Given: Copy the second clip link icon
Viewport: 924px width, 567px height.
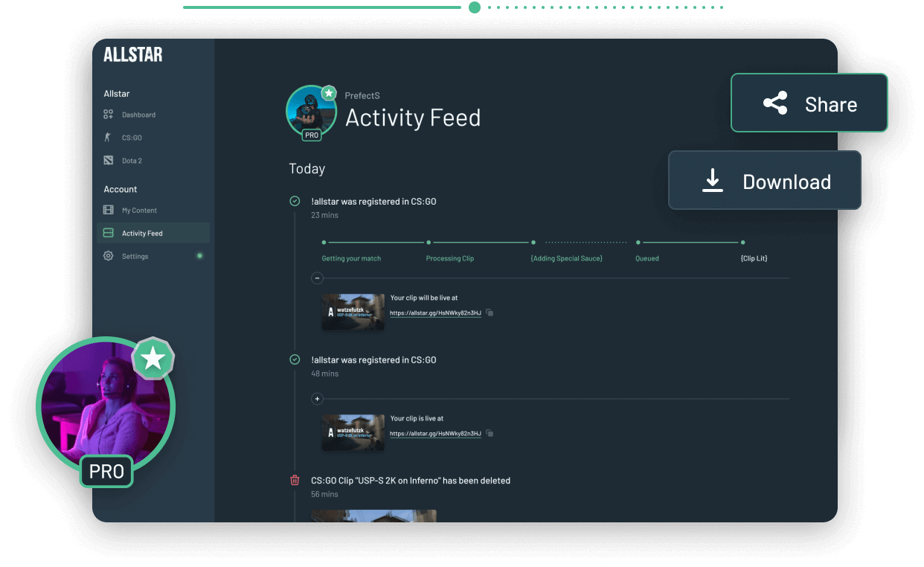Looking at the screenshot, I should [x=490, y=434].
